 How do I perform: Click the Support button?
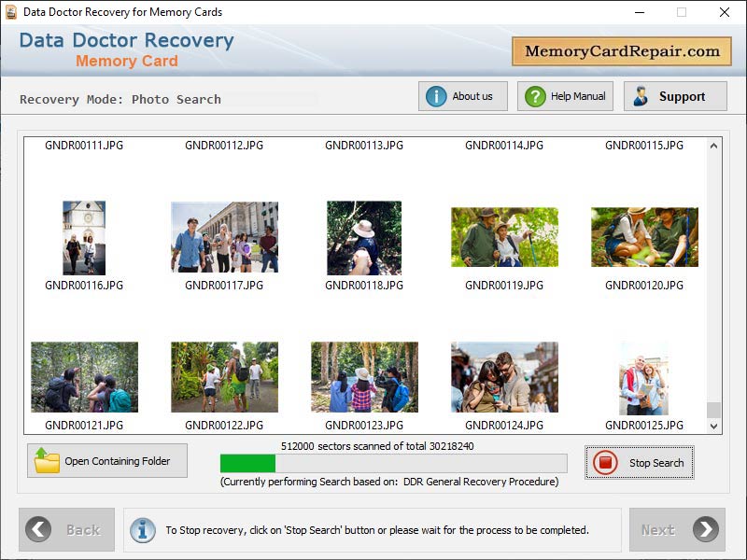675,95
